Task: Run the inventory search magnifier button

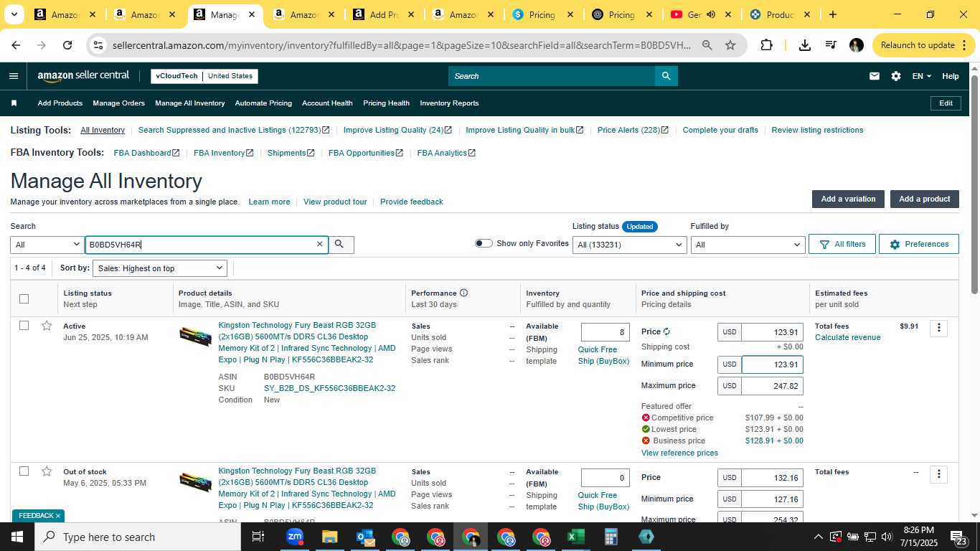Action: click(339, 245)
